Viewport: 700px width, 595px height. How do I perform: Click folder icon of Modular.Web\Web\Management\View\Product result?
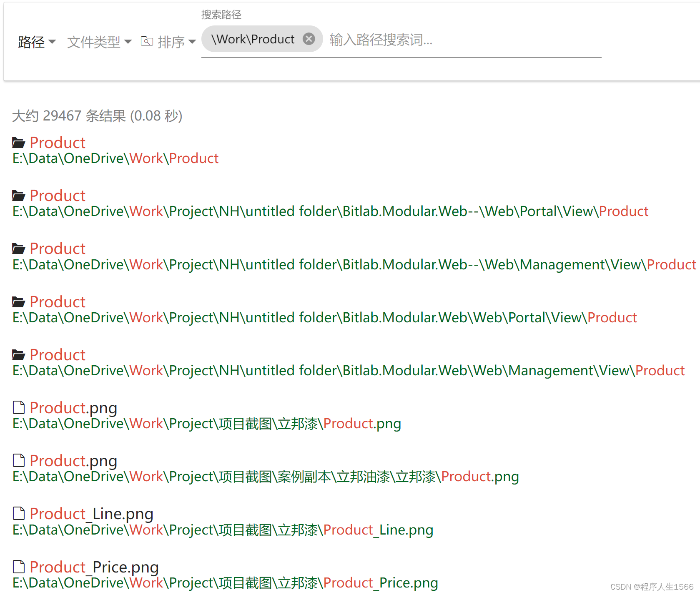coord(19,355)
